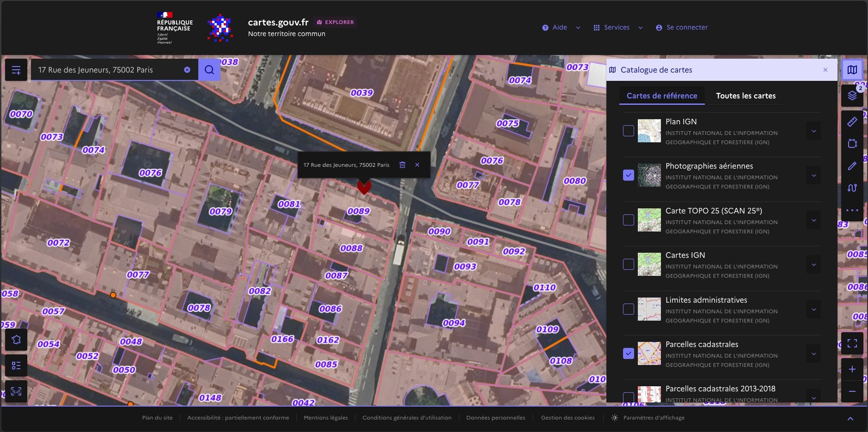Expand the footer with the up chevron

(850, 418)
